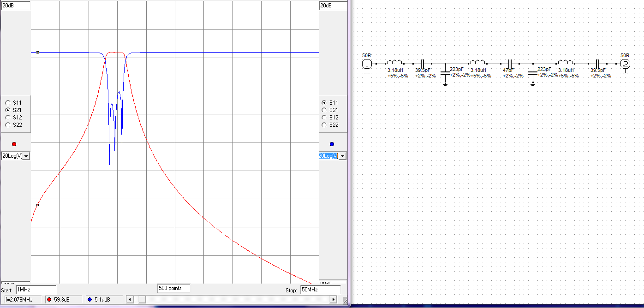
Task: Select the rightmost 3.18uH inductor symbol
Action: (x=565, y=63)
